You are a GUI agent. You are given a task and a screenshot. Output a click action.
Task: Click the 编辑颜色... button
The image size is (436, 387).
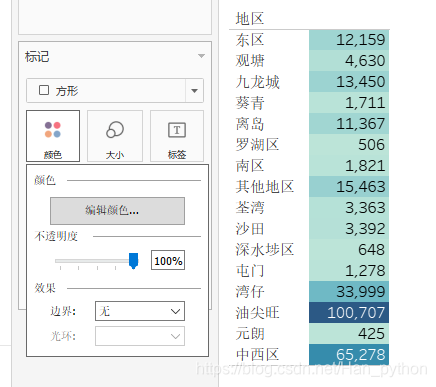click(x=117, y=211)
